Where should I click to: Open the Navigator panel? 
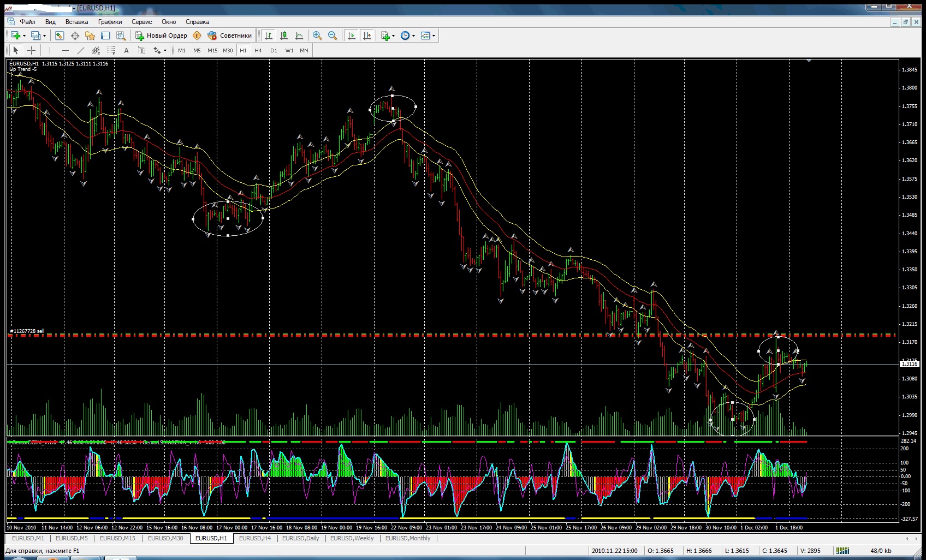[90, 35]
